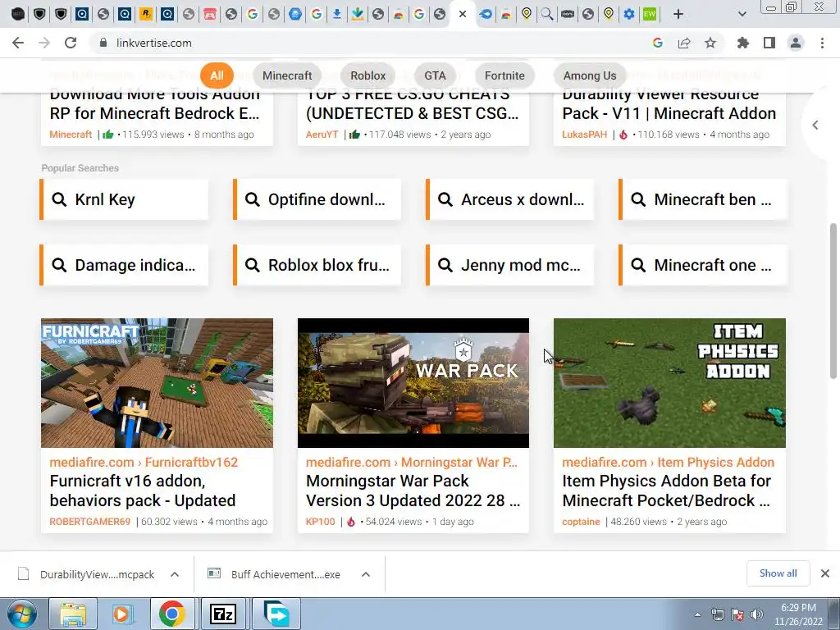
Task: Open the Furnicraft thumbnail image
Action: [157, 383]
